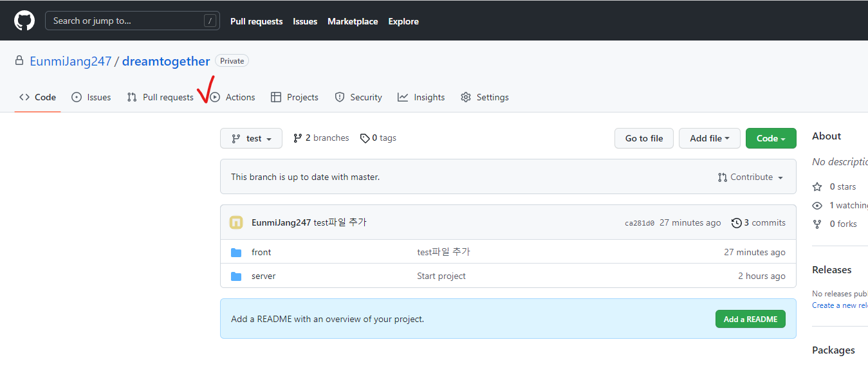
Task: Open the latest commit message test파일 추가
Action: coord(340,222)
